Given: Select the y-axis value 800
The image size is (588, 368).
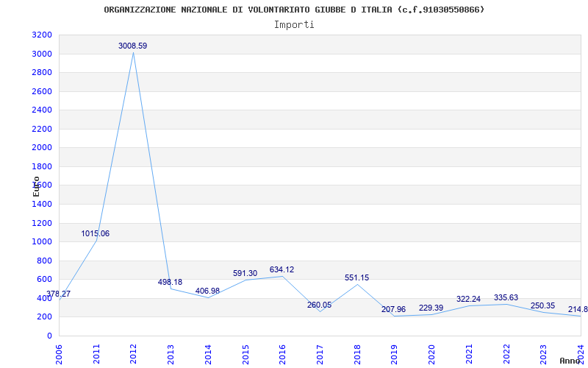Looking at the screenshot, I should tap(45, 261).
